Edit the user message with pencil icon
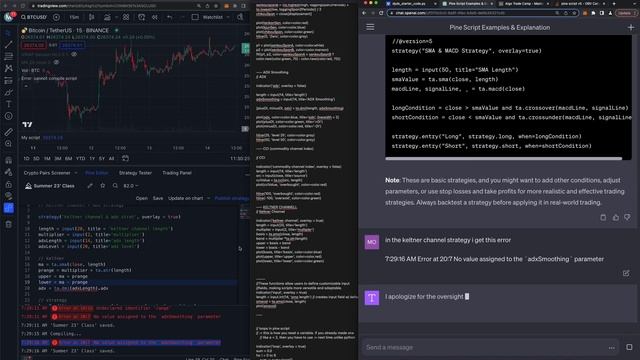This screenshot has height=360, width=640. [x=626, y=273]
